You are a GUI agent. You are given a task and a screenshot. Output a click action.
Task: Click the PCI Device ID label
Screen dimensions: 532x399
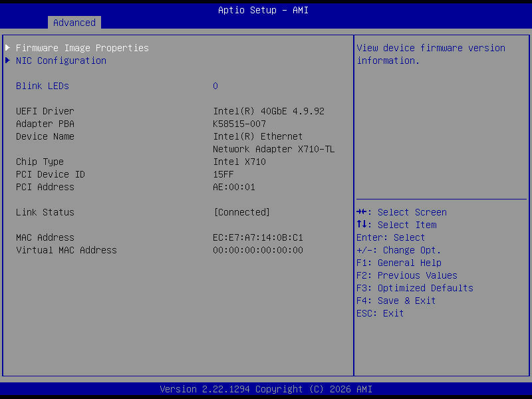coord(51,174)
